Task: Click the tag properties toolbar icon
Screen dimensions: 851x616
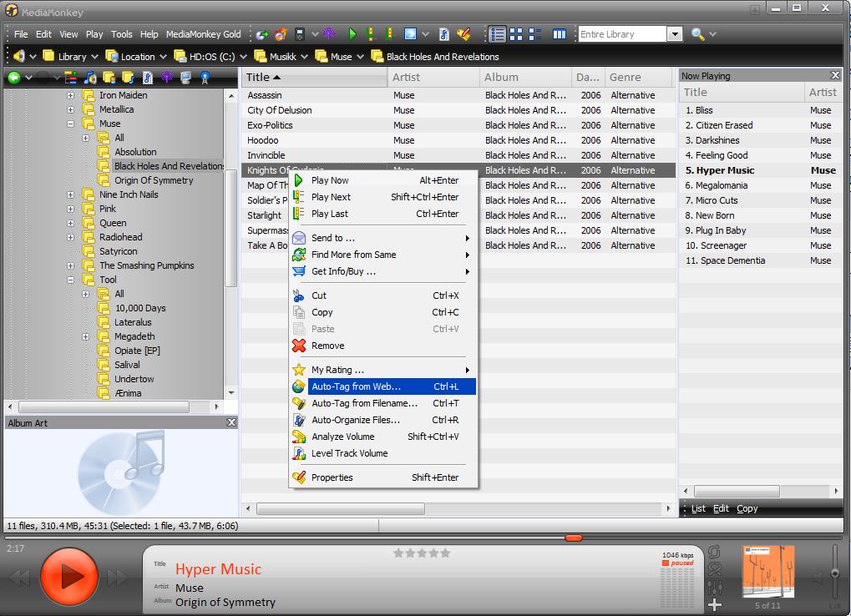Action: coord(463,34)
